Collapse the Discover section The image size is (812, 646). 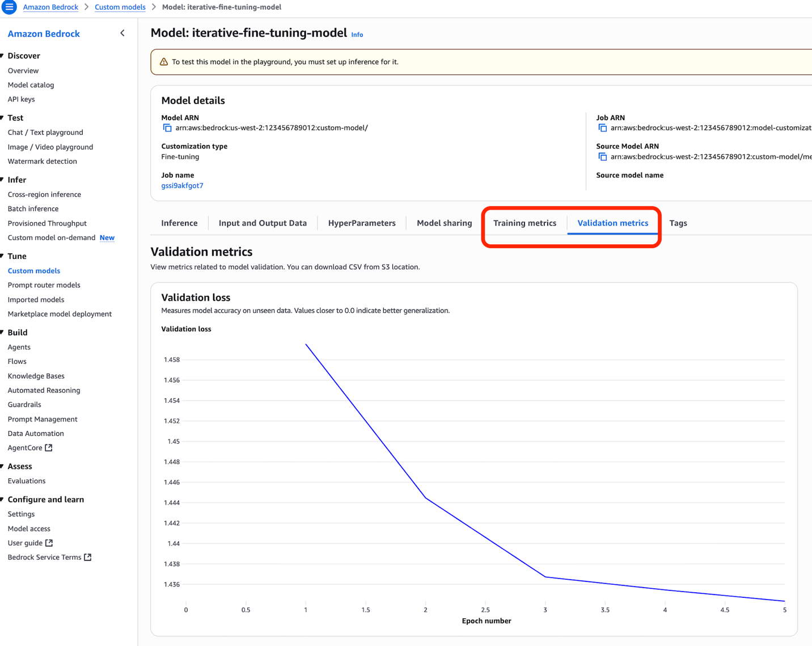coord(3,56)
